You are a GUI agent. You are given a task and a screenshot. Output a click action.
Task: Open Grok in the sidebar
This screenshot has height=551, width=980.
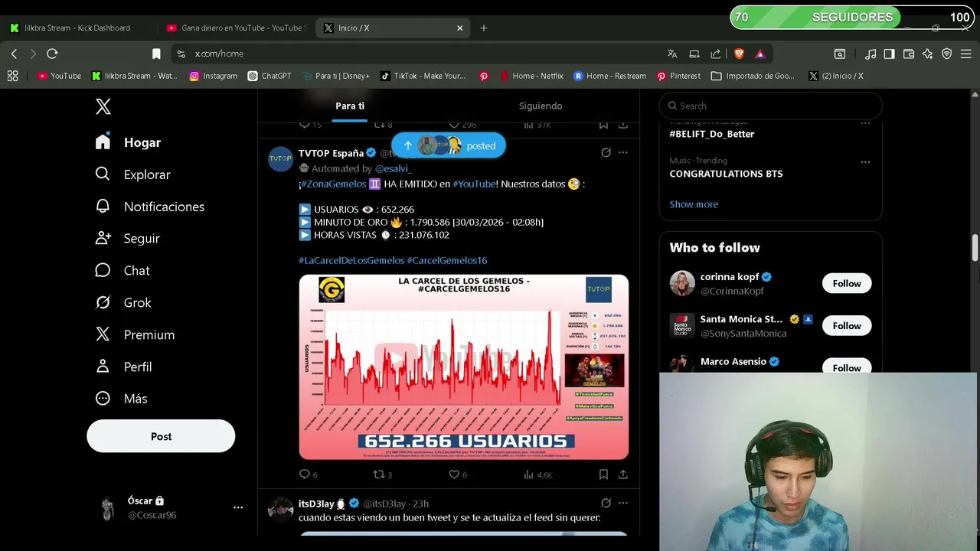coord(123,303)
